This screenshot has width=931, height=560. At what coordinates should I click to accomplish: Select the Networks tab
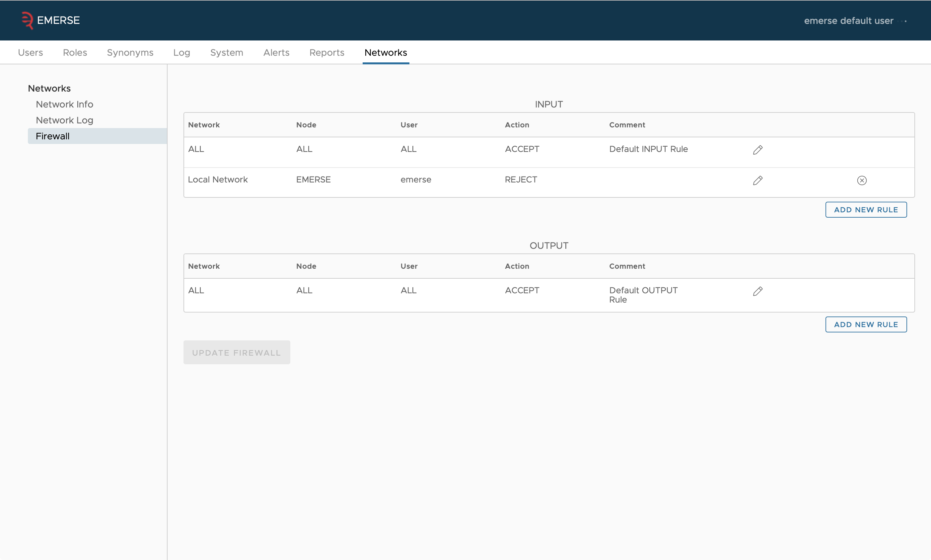386,52
